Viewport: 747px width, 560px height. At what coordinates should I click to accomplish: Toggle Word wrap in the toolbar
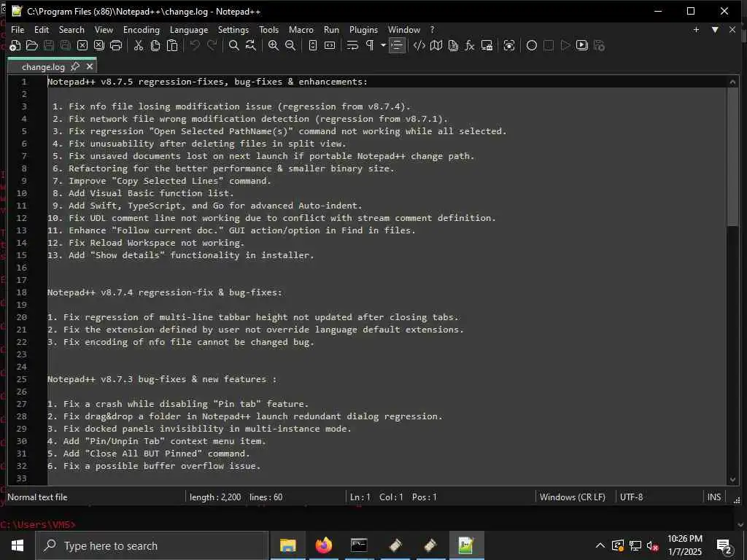(352, 46)
